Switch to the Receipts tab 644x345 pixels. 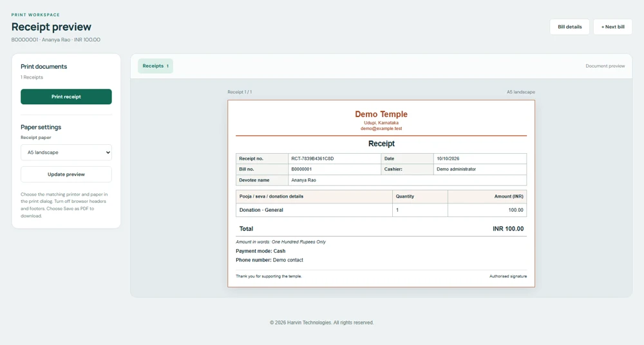coord(155,66)
